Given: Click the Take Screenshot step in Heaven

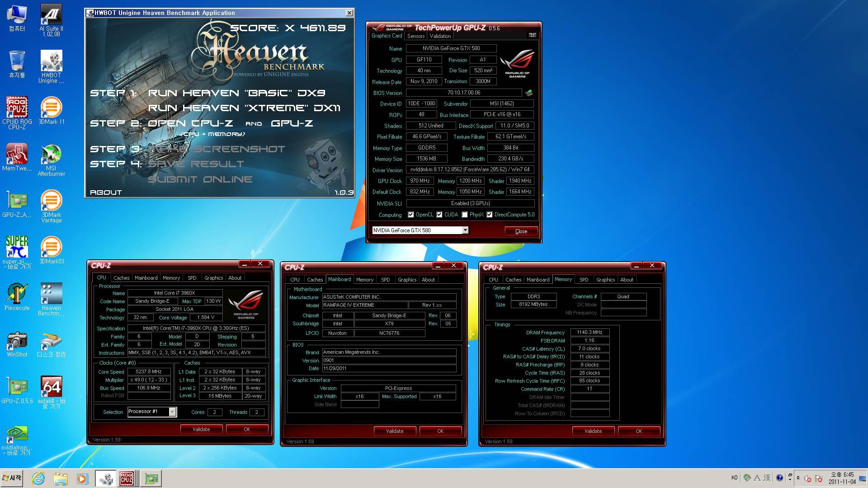Looking at the screenshot, I should coord(216,149).
